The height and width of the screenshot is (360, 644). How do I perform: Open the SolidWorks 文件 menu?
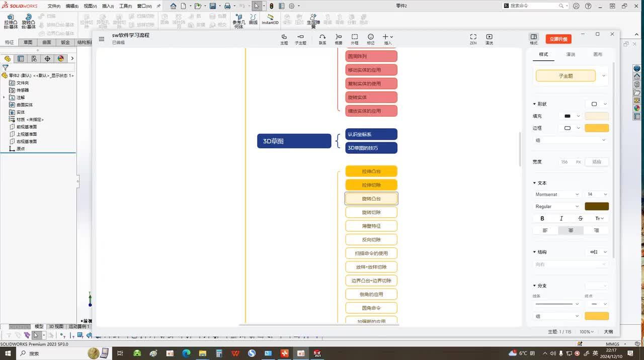pos(54,6)
